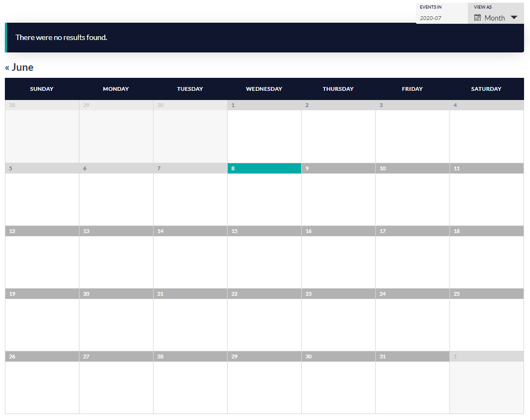
Task: Select day number 27 on the calendar
Action: (x=86, y=356)
